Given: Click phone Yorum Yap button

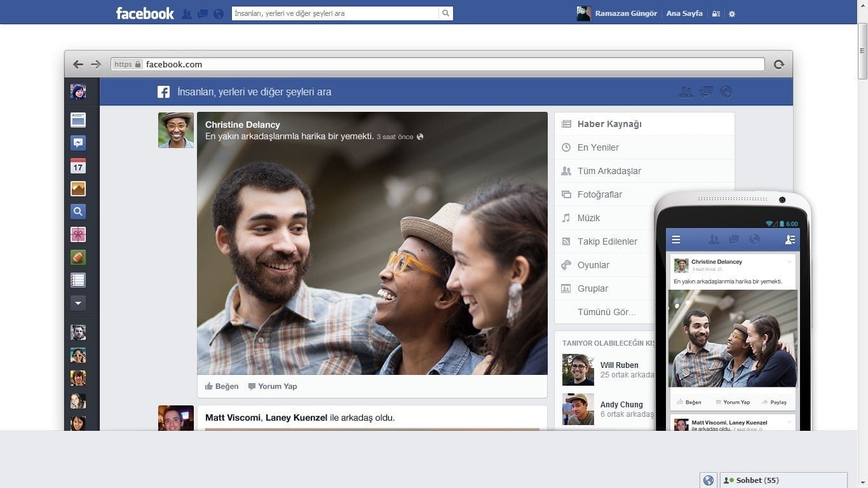Looking at the screenshot, I should click(x=733, y=402).
